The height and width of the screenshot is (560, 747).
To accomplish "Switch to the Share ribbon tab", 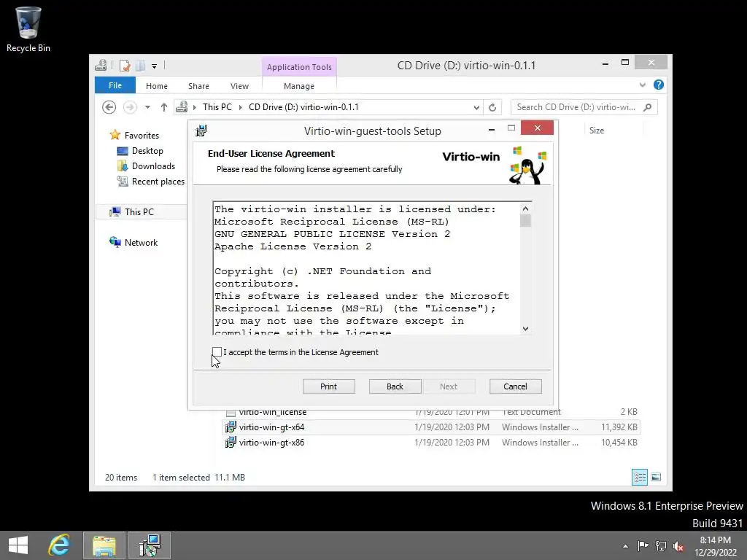I will tap(198, 86).
